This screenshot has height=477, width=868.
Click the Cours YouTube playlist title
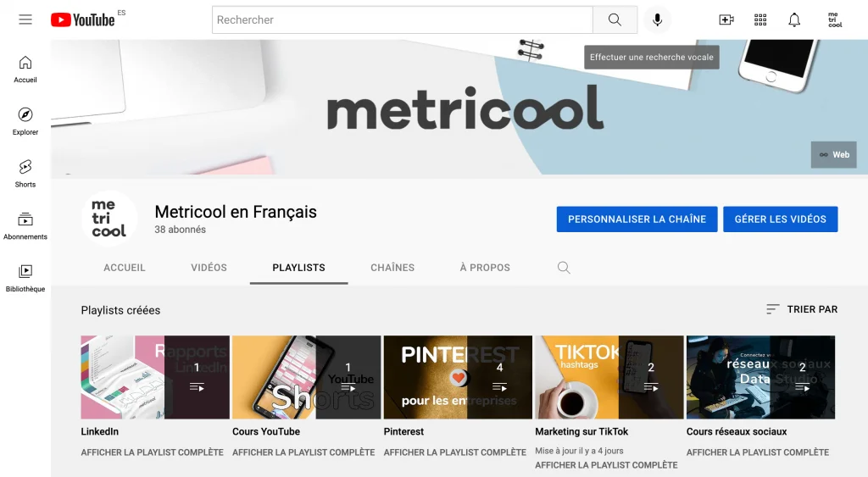click(x=266, y=431)
